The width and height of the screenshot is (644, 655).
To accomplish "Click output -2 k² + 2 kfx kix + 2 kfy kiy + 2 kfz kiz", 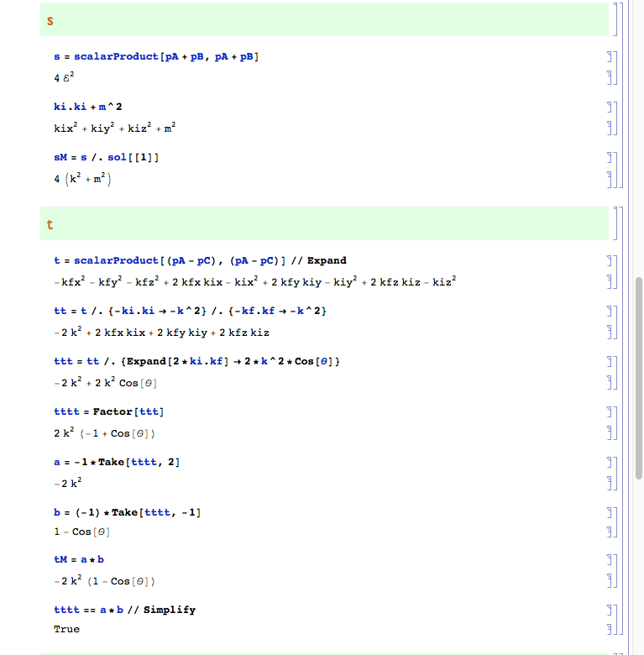I will pyautogui.click(x=161, y=332).
